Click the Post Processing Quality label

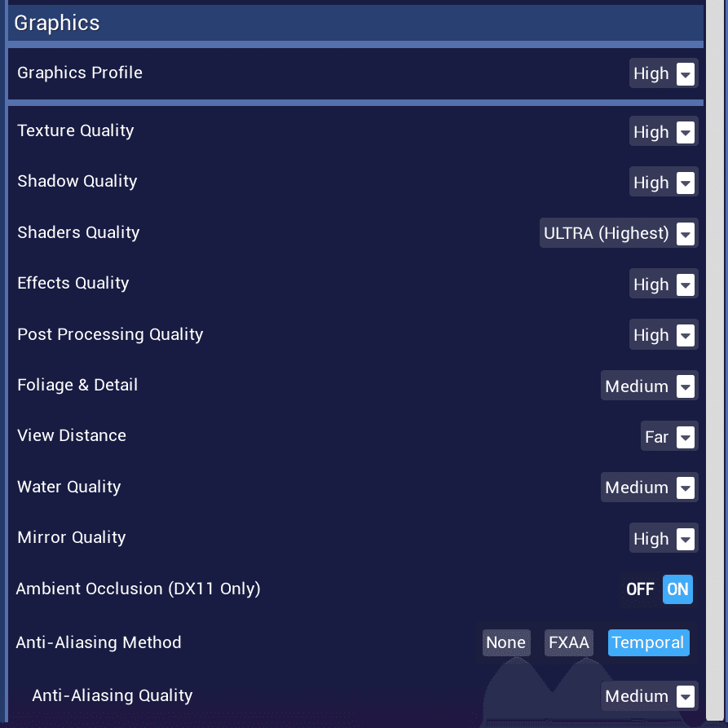click(x=110, y=334)
